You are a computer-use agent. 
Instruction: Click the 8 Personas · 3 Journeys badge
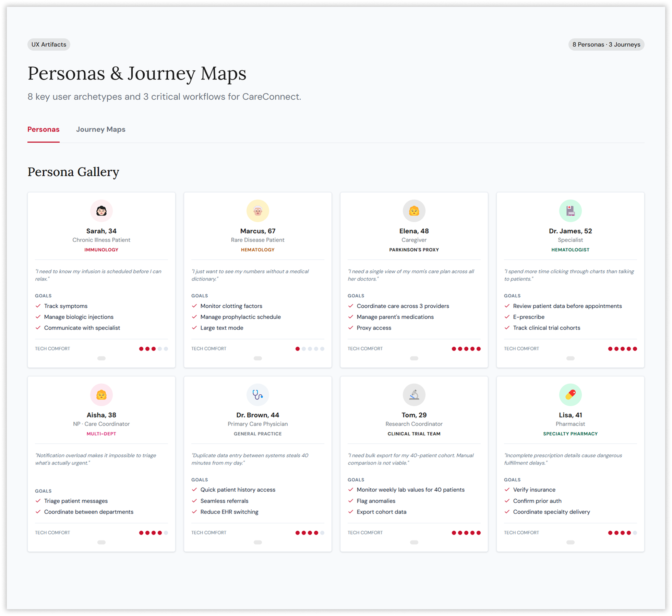(x=606, y=45)
